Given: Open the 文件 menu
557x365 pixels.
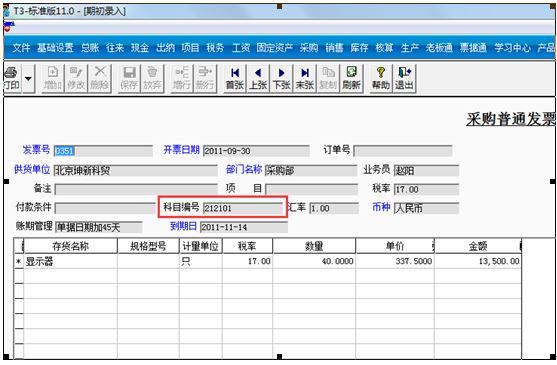Looking at the screenshot, I should click(21, 48).
